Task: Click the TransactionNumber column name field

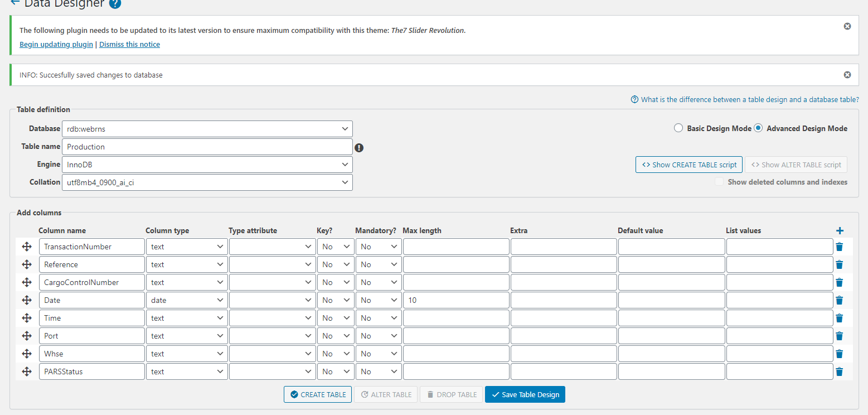Action: click(x=92, y=247)
